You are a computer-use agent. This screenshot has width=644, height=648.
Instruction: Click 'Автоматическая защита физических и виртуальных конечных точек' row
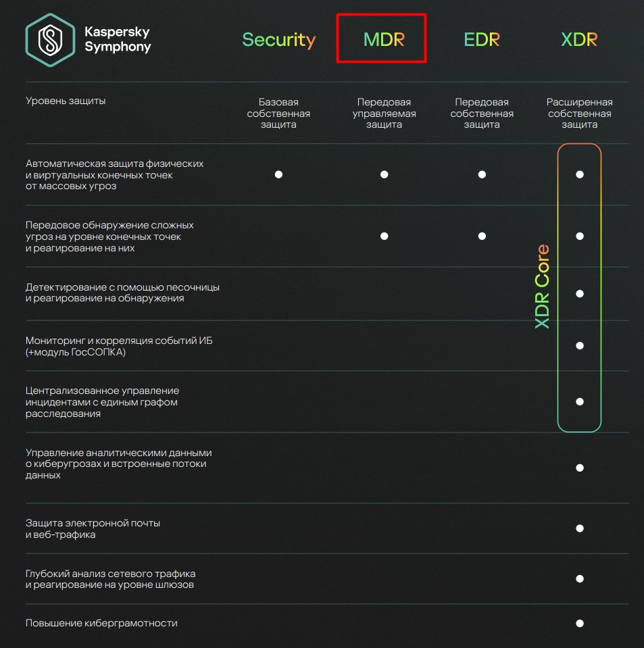(114, 175)
